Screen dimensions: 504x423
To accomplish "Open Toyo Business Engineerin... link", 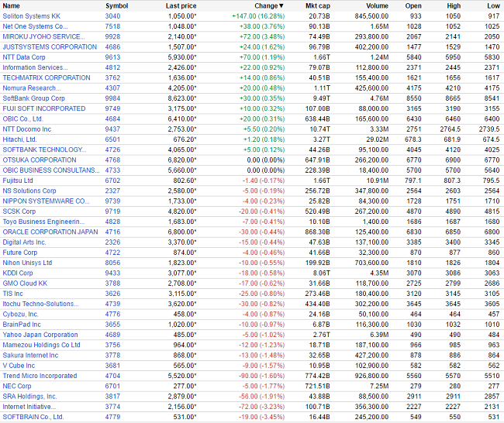I will click(x=43, y=222).
